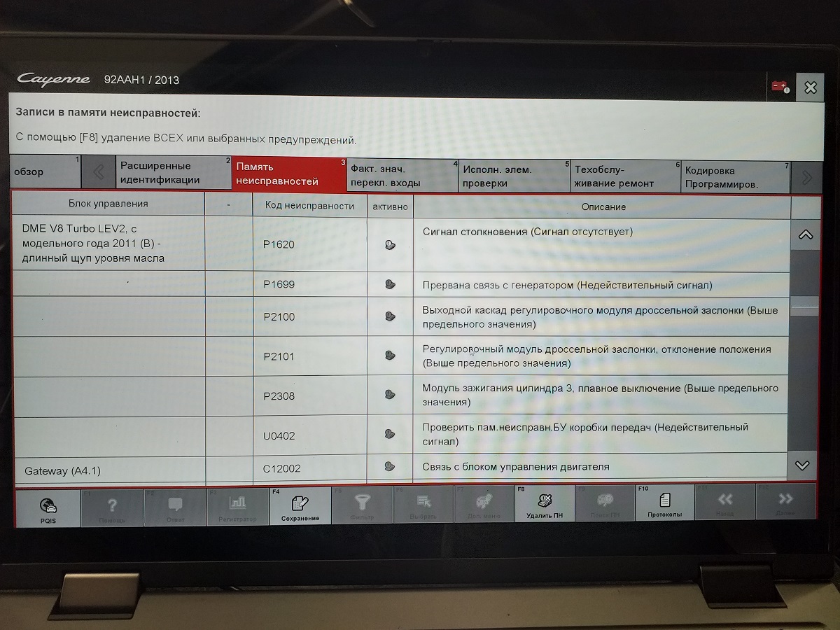This screenshot has width=840, height=630.
Task: Click right arrow to show more tabs
Action: pyautogui.click(x=806, y=177)
